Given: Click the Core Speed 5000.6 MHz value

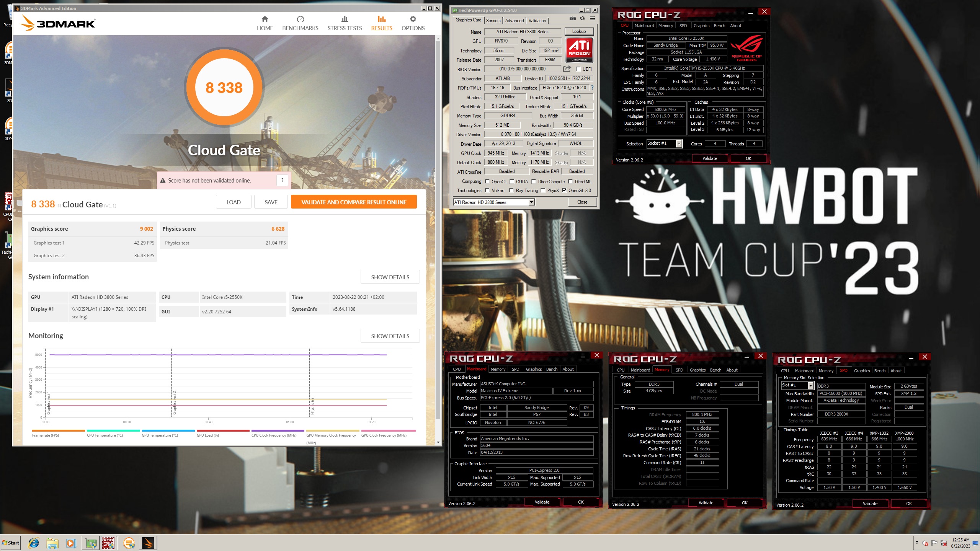Looking at the screenshot, I should coord(665,109).
